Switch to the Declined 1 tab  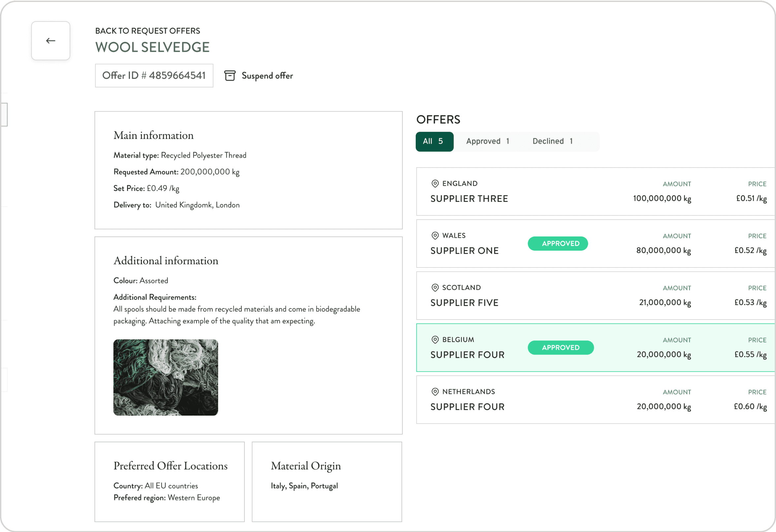click(x=553, y=141)
